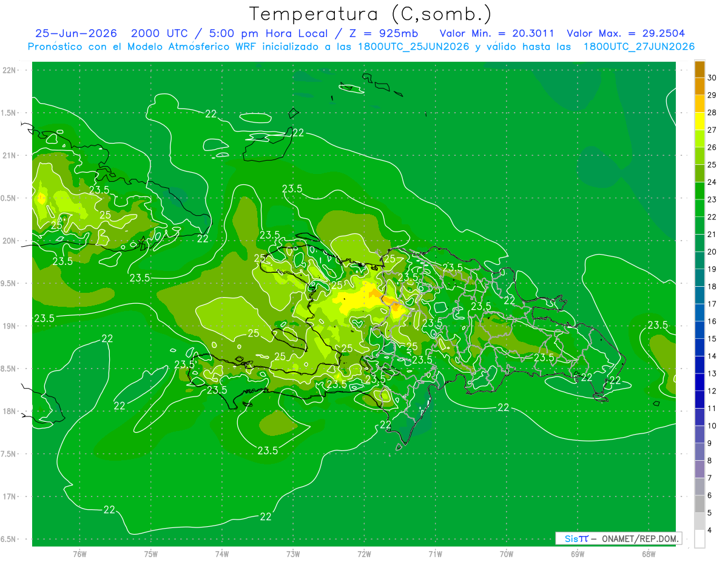728x562 pixels.
Task: Click the 'Temperatura (C,somb.)' title
Action: tap(371, 14)
